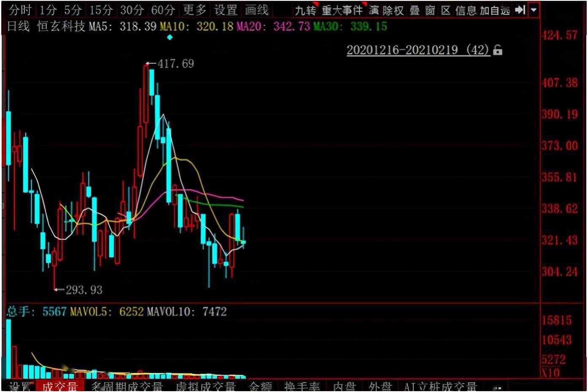This screenshot has width=588, height=392.
Task: Click the 窗 window button
Action: 430,10
